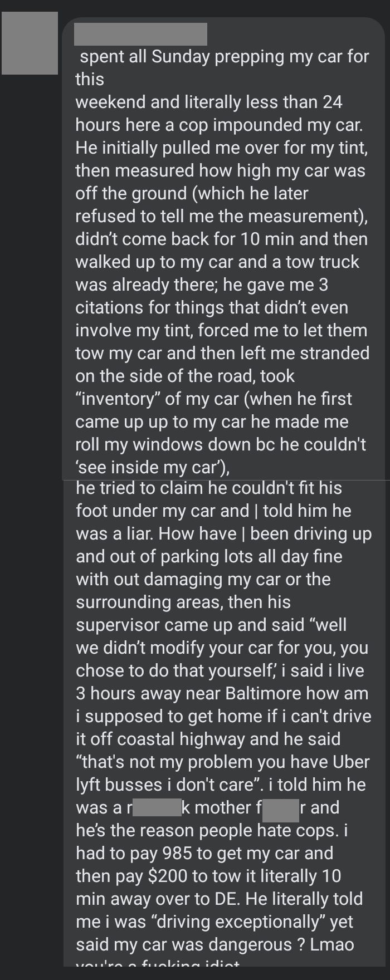Open the blurred sender name above the message
Image resolution: width=390 pixels, height=980 pixels.
[140, 34]
